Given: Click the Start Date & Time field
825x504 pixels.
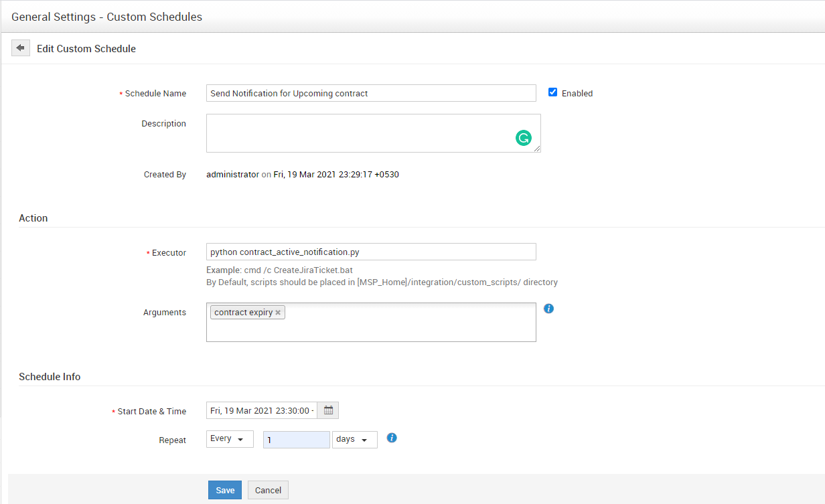Looking at the screenshot, I should click(261, 410).
